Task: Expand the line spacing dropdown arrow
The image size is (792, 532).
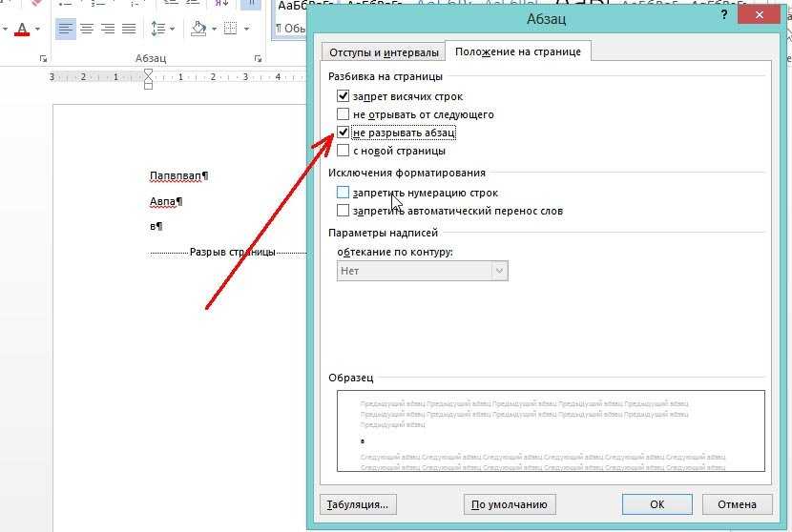Action: point(173,30)
